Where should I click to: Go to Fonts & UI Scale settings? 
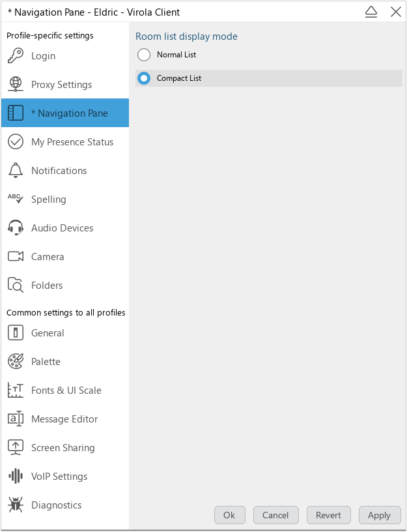click(x=66, y=391)
